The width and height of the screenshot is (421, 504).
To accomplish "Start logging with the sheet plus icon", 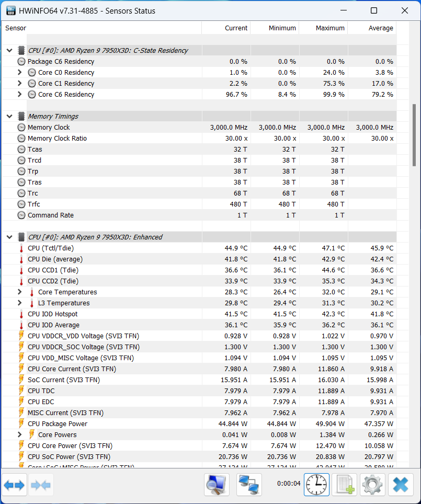I will [x=345, y=485].
